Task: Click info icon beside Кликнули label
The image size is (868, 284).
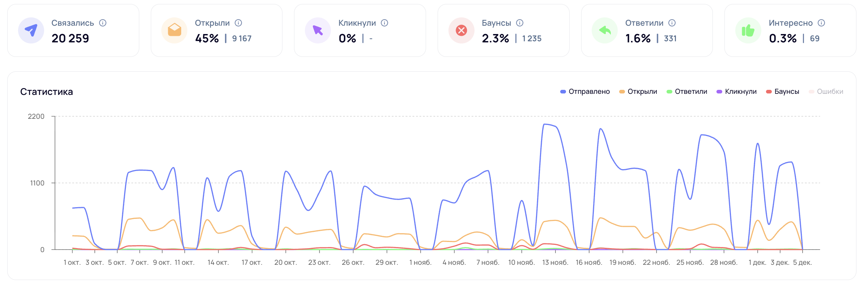Action: (x=384, y=23)
